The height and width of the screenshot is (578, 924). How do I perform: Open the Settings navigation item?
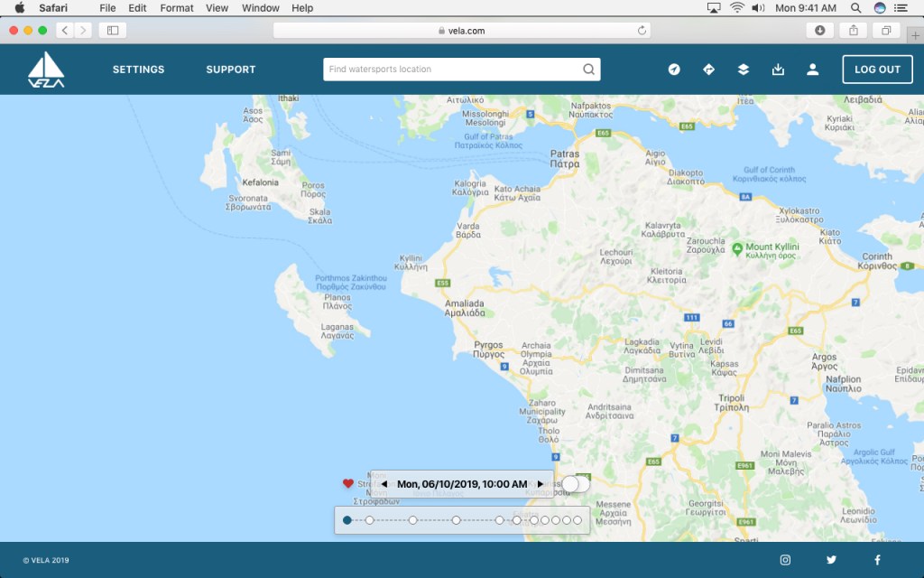[x=138, y=70]
